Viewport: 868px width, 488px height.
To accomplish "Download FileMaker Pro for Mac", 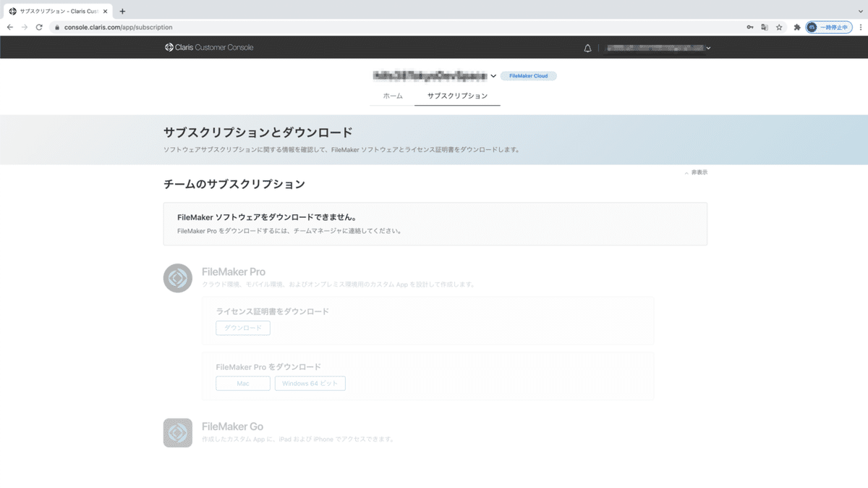I will [x=242, y=383].
